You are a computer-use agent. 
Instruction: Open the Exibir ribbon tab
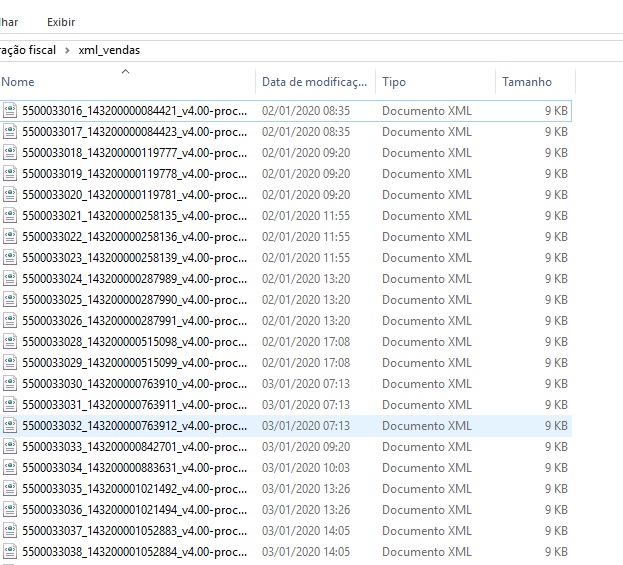[x=61, y=22]
